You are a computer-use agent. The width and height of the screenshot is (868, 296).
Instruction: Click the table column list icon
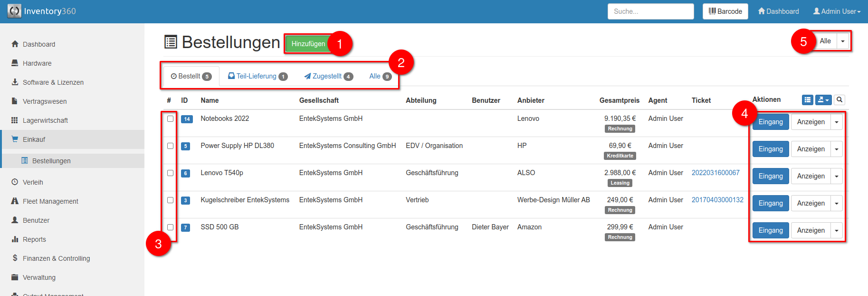coord(807,100)
